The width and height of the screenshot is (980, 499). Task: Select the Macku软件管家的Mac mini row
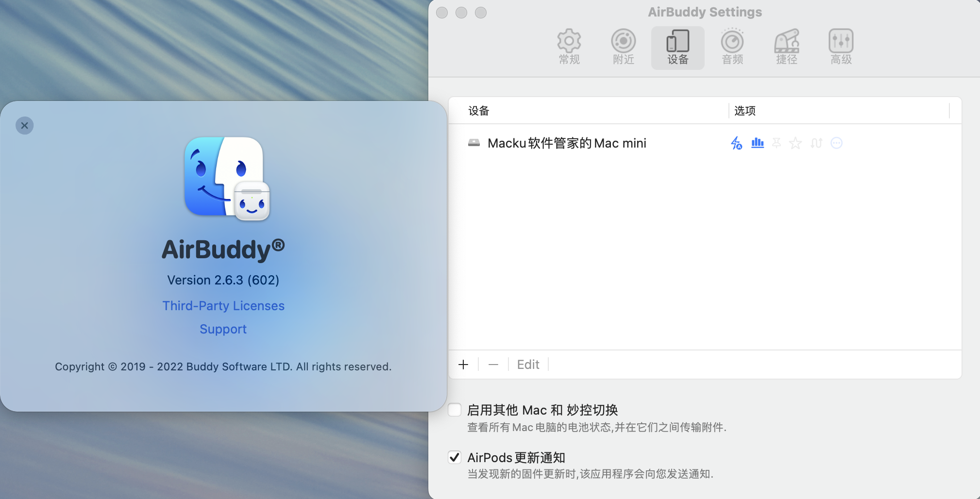click(x=705, y=143)
